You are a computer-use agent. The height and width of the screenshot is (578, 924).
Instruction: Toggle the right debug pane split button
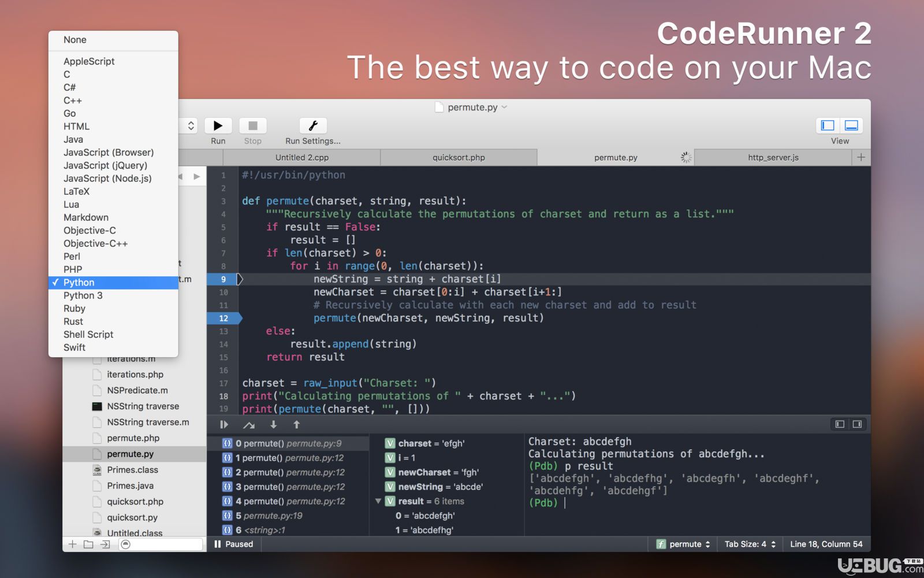pos(857,424)
